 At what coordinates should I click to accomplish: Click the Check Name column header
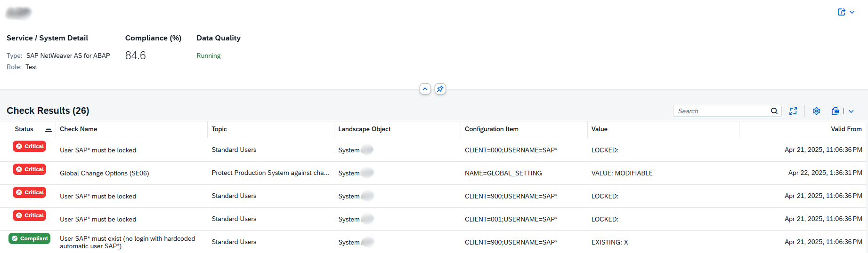click(78, 129)
